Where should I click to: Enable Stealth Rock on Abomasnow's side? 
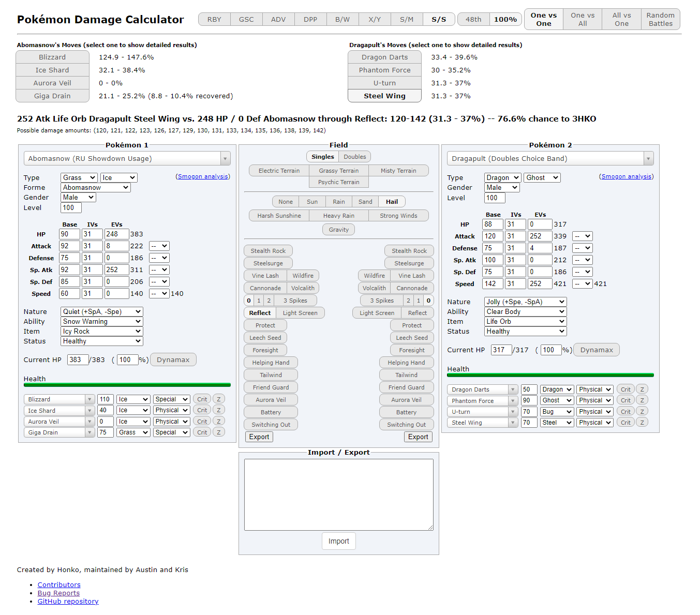(268, 251)
